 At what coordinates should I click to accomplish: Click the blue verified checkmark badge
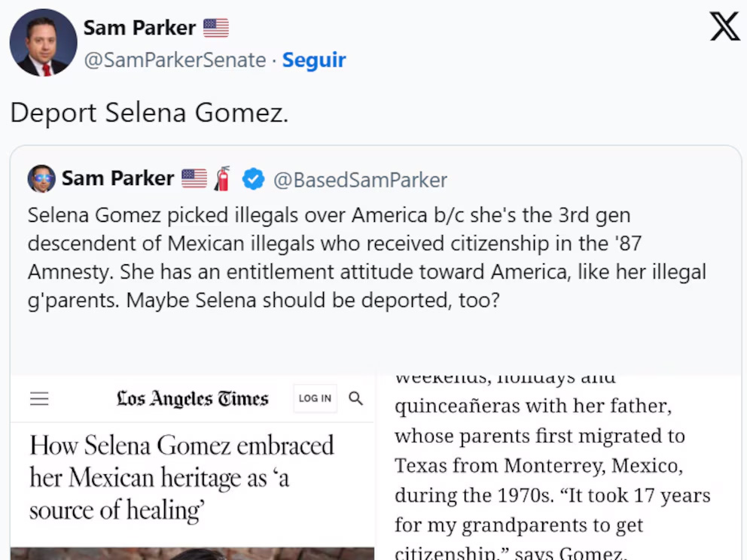253,179
